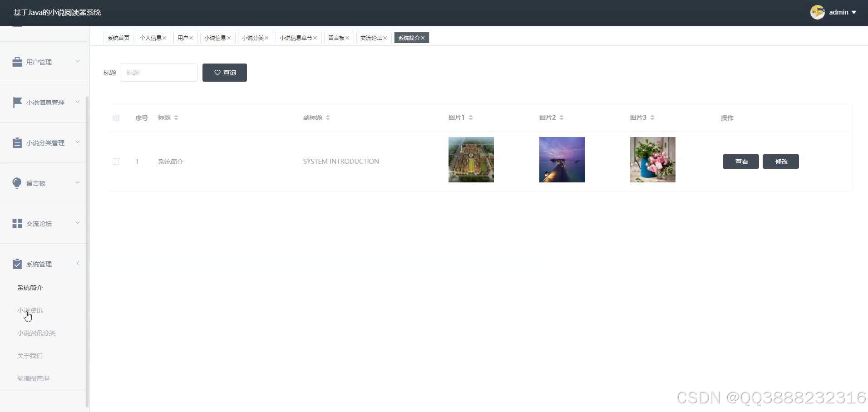The width and height of the screenshot is (868, 412).
Task: Switch to the 留言板 tab
Action: point(336,38)
